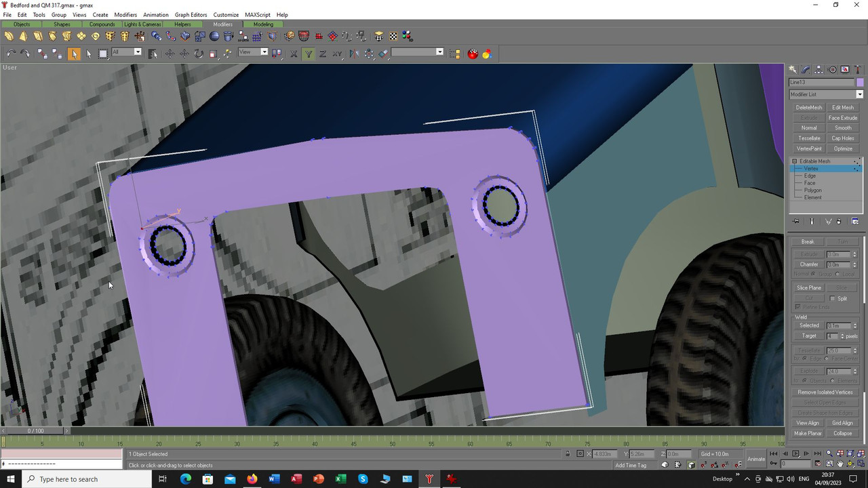
Task: Click the Pin Stack icon under modifier stack
Action: 796,222
